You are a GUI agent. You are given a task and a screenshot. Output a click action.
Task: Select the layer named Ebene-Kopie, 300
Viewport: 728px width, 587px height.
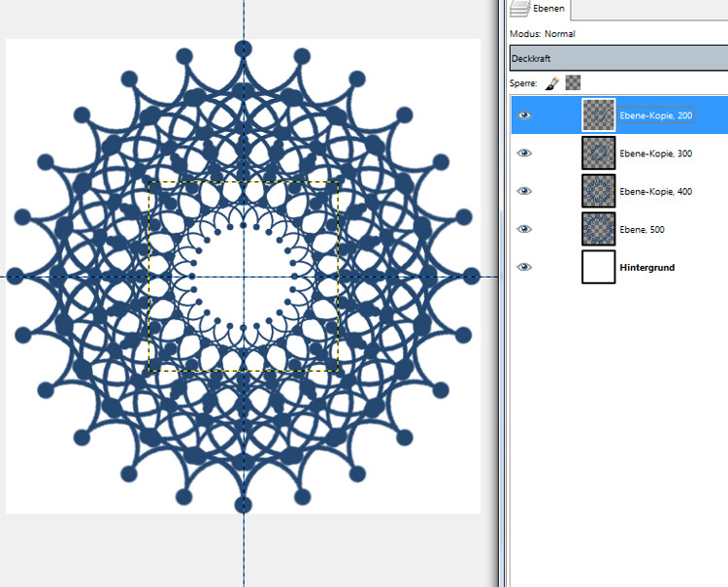pyautogui.click(x=655, y=153)
